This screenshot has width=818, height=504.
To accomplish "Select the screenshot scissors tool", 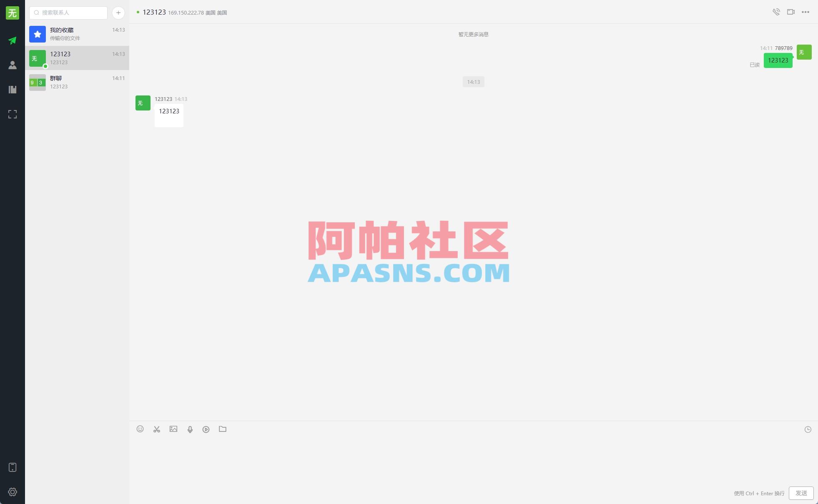I will pos(157,429).
